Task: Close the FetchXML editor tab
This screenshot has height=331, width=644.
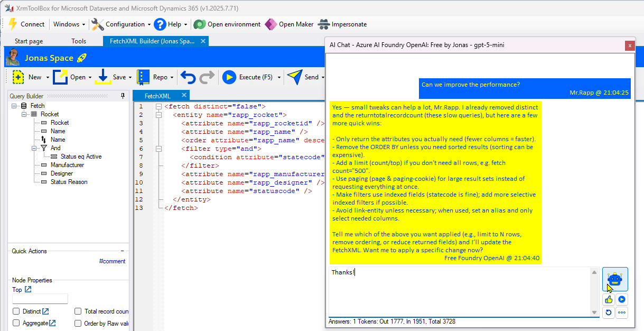Action: pos(184,95)
